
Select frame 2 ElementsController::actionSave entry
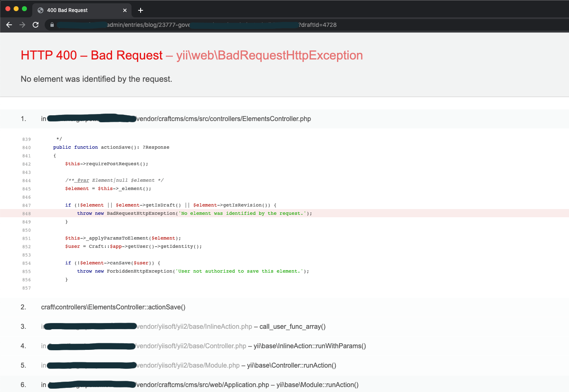[113, 307]
